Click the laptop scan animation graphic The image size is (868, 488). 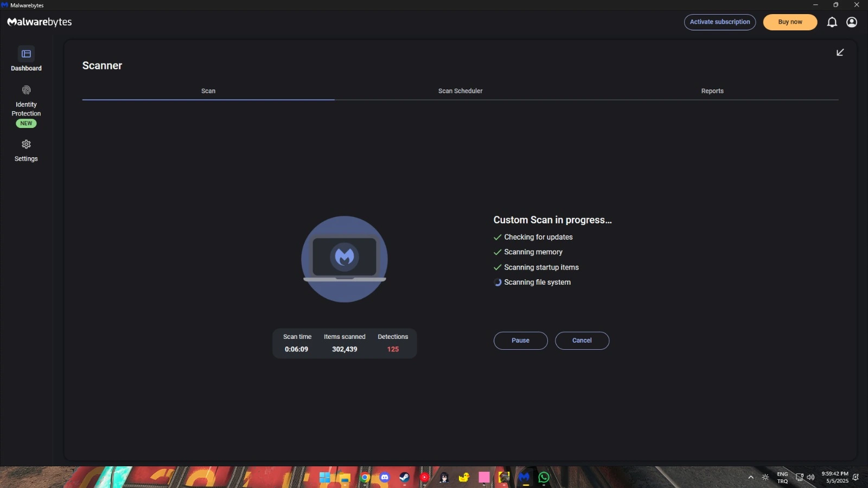point(344,259)
